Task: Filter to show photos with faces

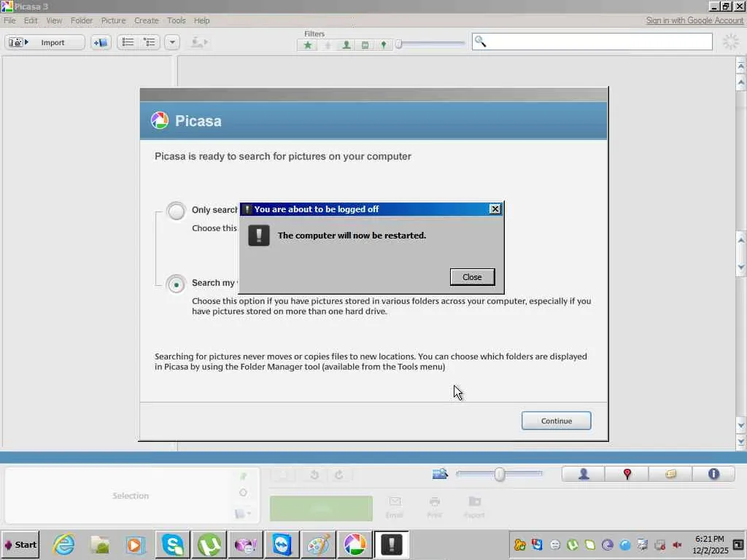Action: pos(347,44)
